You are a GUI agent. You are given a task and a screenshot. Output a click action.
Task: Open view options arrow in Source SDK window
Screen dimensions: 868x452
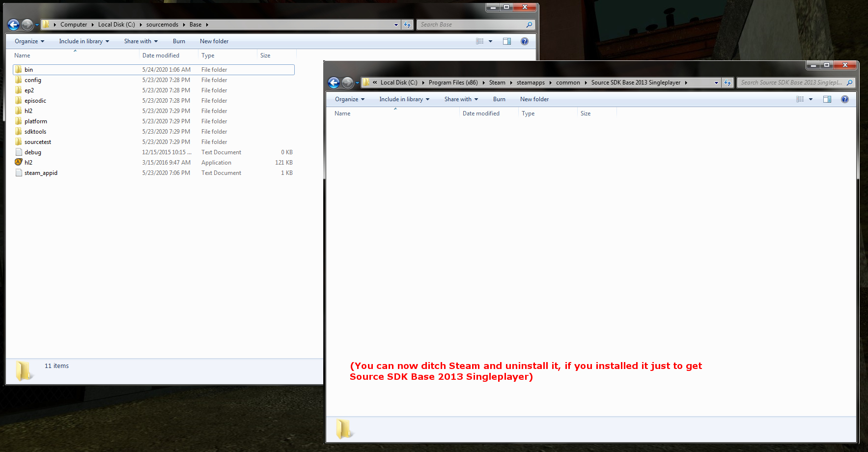[x=811, y=99]
